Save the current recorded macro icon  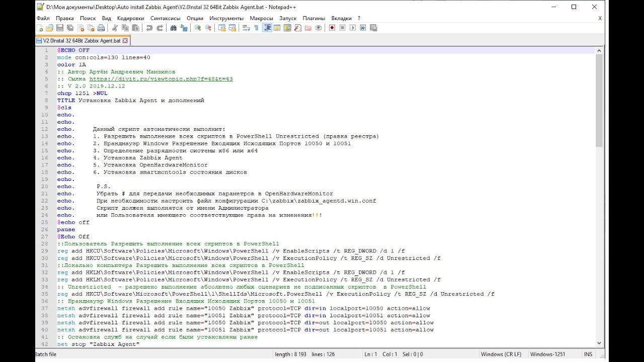click(x=373, y=28)
